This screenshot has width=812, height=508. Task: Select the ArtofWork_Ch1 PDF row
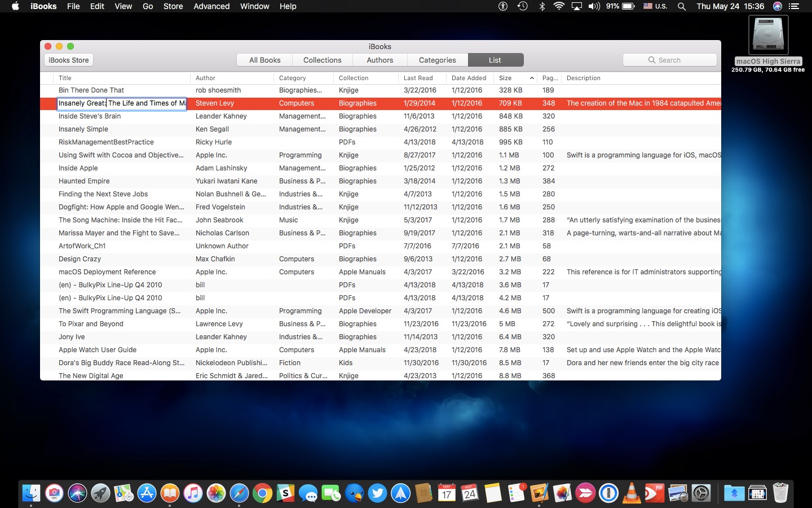pyautogui.click(x=381, y=246)
